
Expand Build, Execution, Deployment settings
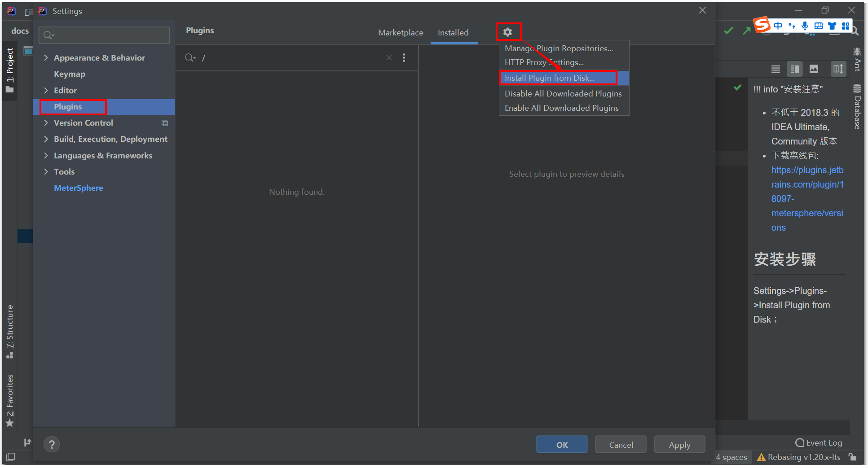tap(46, 139)
